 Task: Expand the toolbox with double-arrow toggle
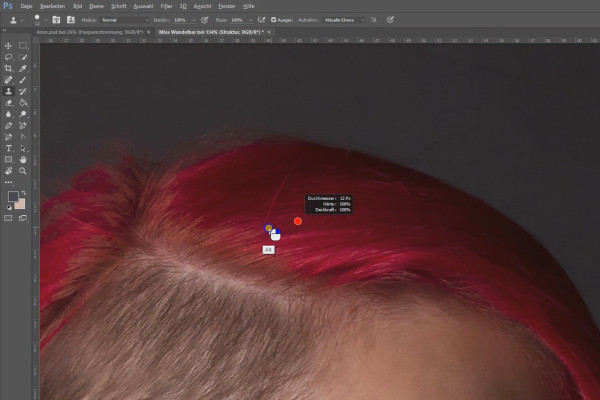(5, 30)
